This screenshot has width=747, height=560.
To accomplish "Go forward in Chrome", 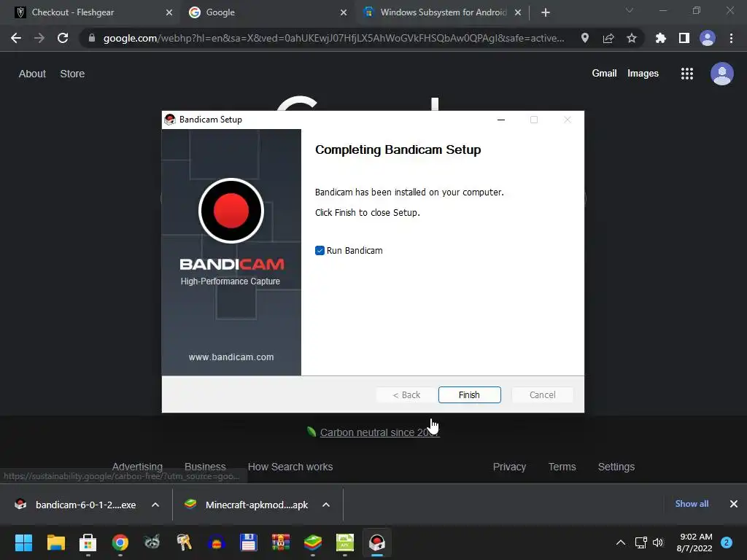I will (39, 38).
